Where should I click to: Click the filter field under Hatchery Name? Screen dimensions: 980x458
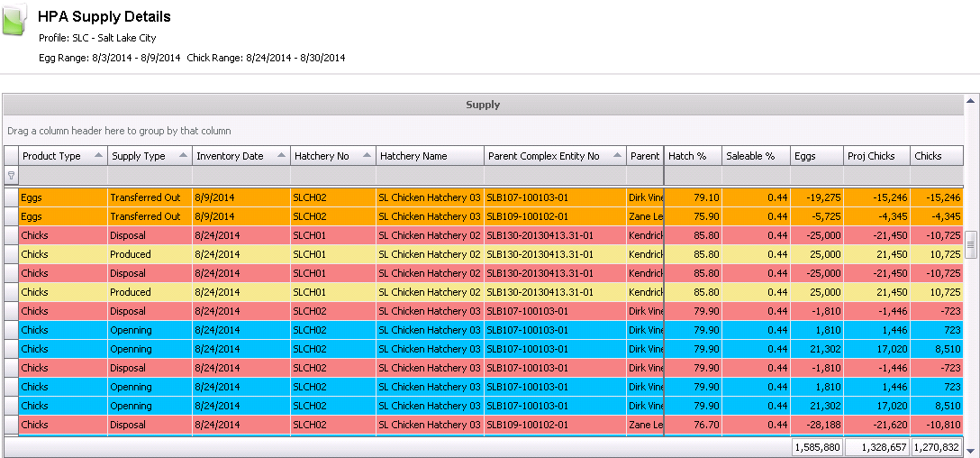point(430,176)
